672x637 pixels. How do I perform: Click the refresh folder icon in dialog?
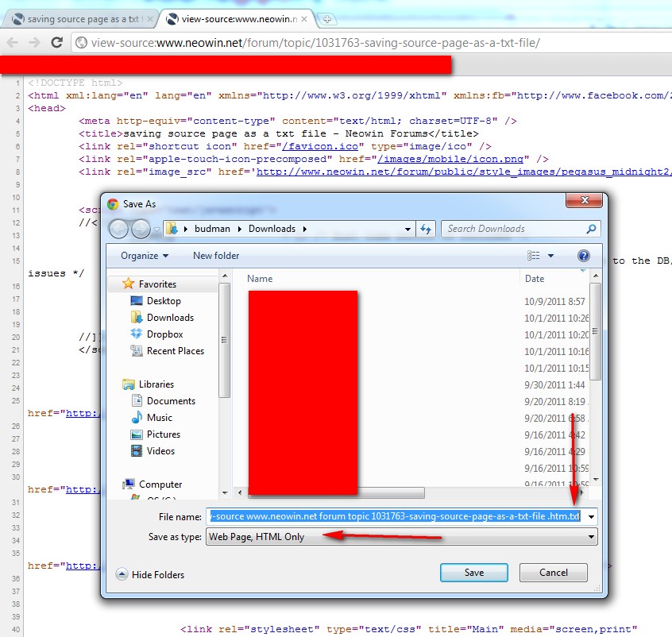click(x=425, y=229)
